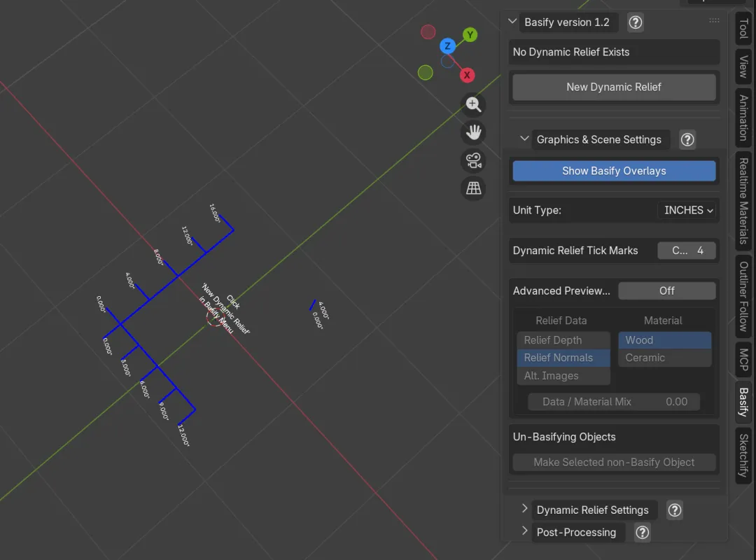Screen dimensions: 756x560
Task: Select Relief Depth data option
Action: [x=563, y=340]
